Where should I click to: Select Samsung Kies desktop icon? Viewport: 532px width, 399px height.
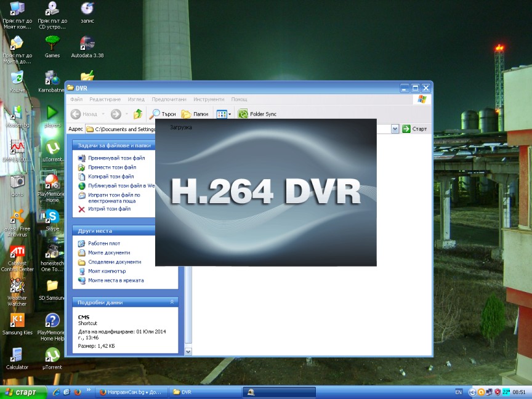pos(17,321)
